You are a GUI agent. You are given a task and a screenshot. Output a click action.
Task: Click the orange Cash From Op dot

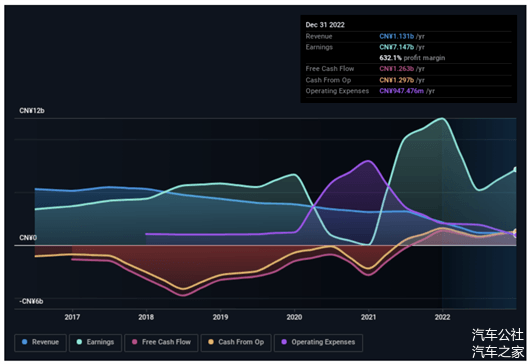point(211,342)
